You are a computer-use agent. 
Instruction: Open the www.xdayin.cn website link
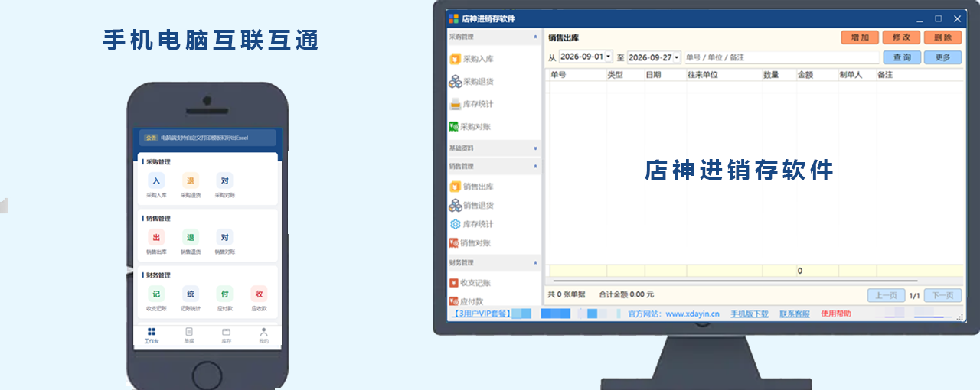click(x=692, y=314)
